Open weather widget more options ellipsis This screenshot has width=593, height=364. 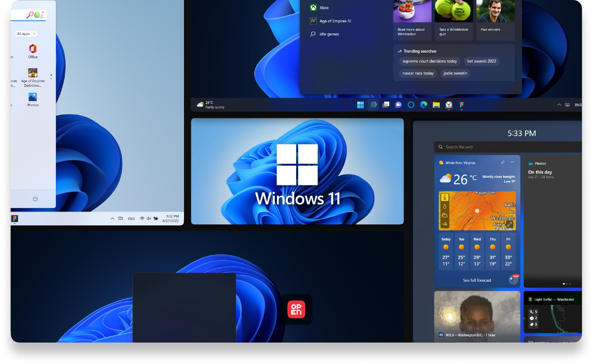pyautogui.click(x=512, y=162)
